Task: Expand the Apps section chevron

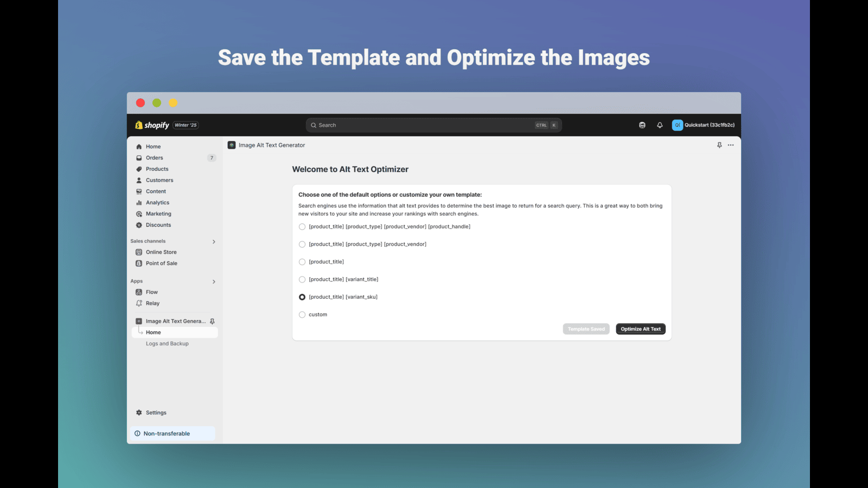Action: (214, 282)
